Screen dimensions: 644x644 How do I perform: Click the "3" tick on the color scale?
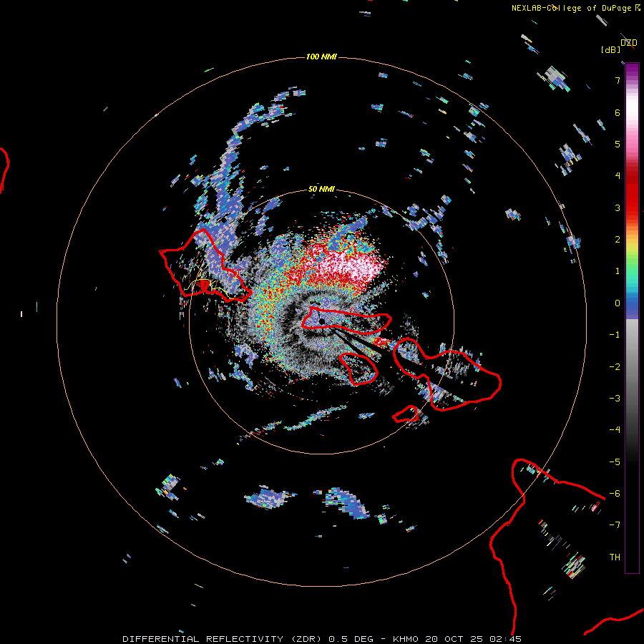(x=618, y=208)
